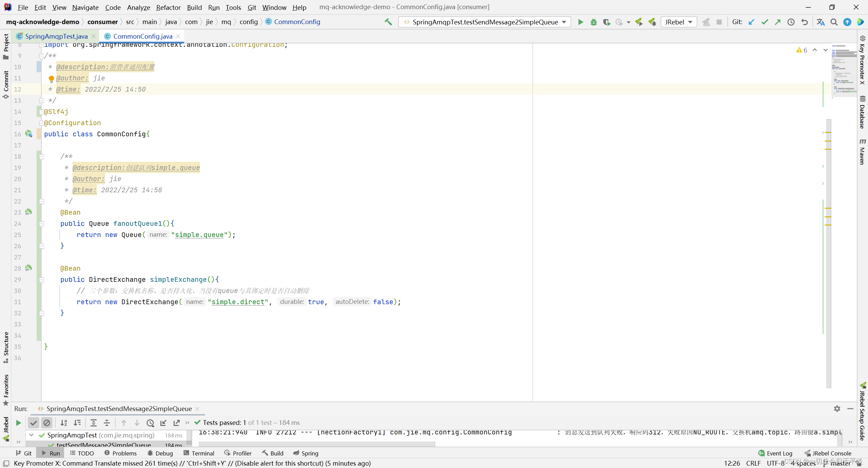Click the console horizontal scrollbar

317,444
